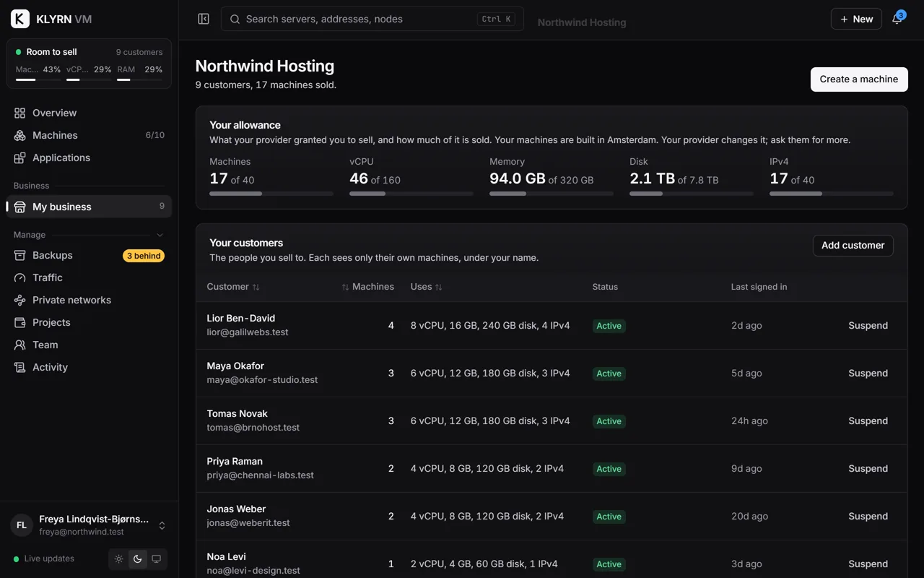Image resolution: width=924 pixels, height=578 pixels.
Task: Collapse the Manage section chevron
Action: click(160, 235)
